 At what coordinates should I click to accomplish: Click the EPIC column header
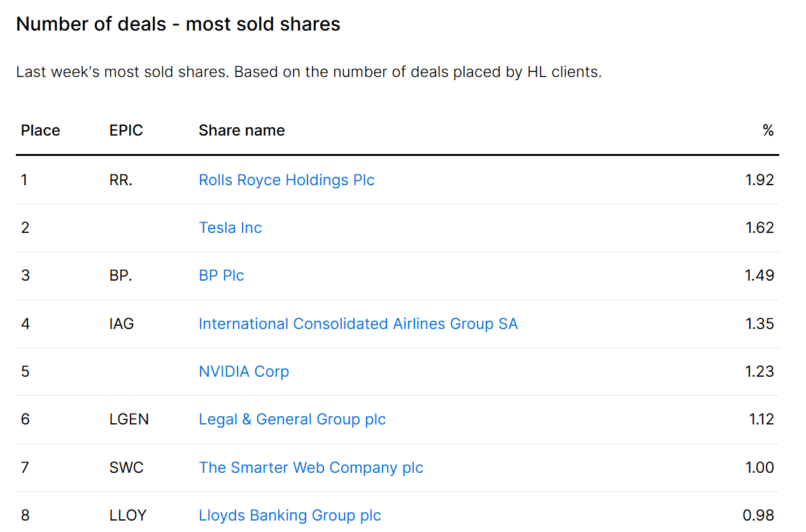click(x=126, y=130)
